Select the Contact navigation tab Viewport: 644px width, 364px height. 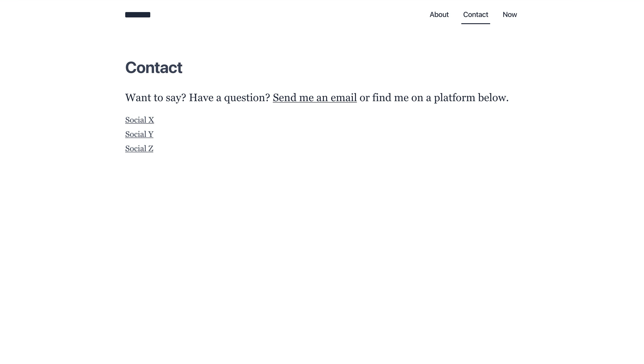[x=475, y=15]
